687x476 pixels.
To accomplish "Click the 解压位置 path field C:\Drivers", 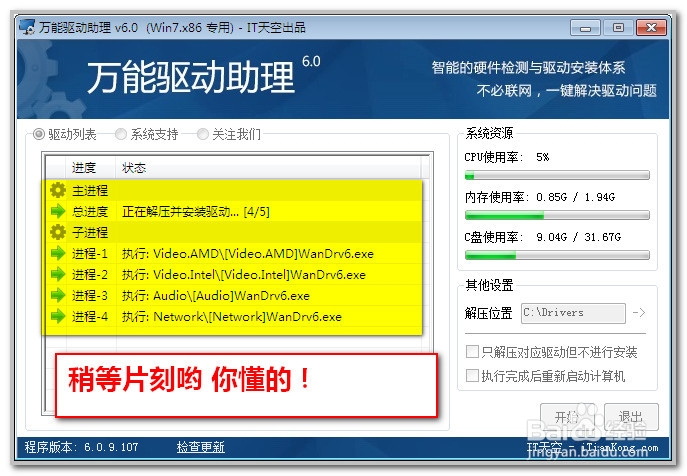I will pos(573,313).
